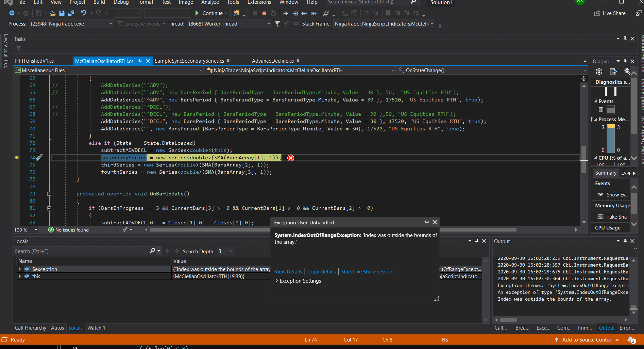The image size is (644, 349).
Task: Click the Step Out icon
Action: click(x=313, y=13)
